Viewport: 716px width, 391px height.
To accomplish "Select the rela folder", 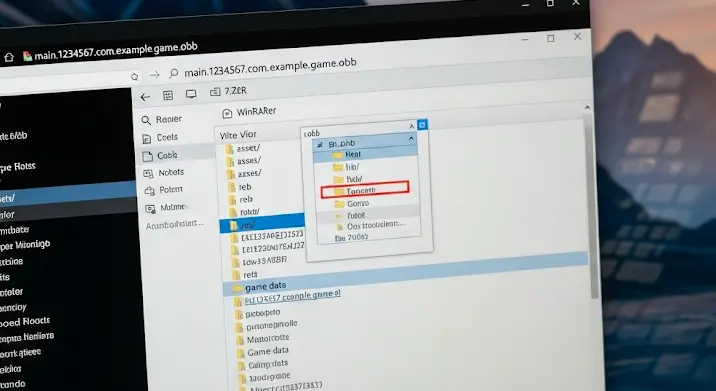I will click(x=241, y=200).
